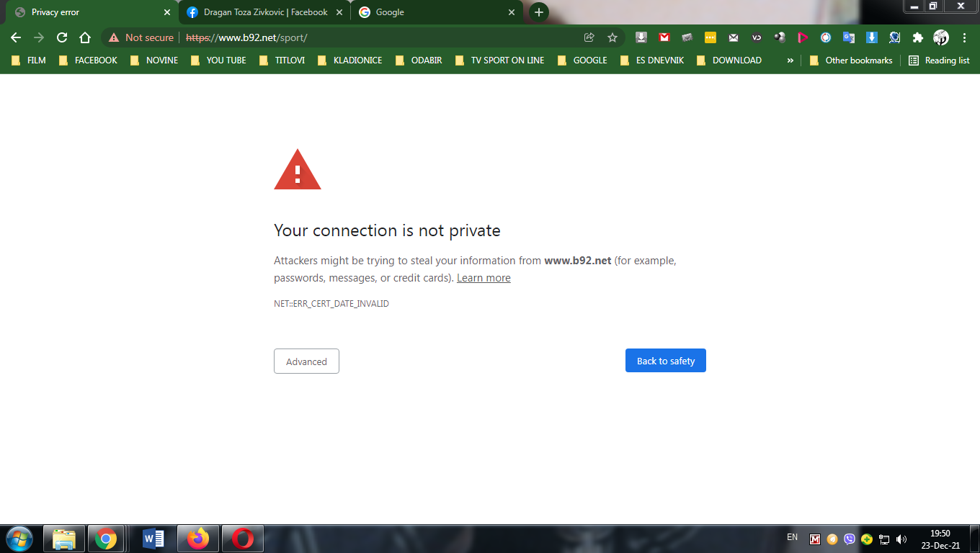Open Microsoft Word from the taskbar

153,539
